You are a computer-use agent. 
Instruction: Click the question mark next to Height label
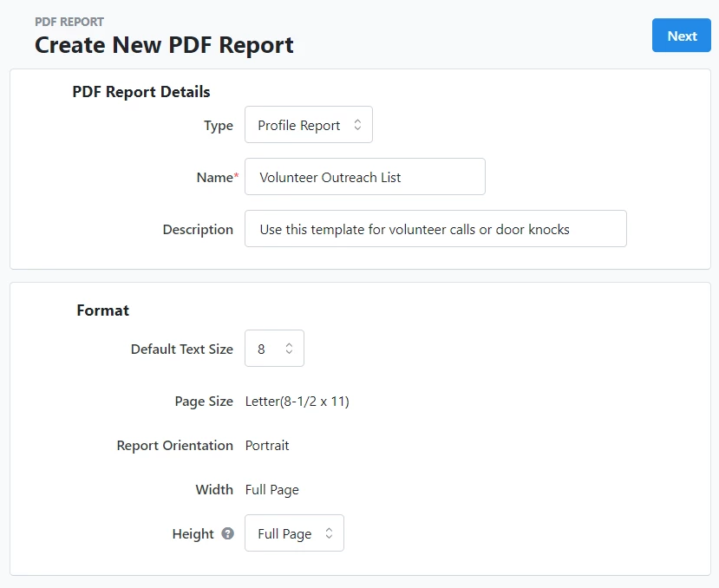click(229, 534)
